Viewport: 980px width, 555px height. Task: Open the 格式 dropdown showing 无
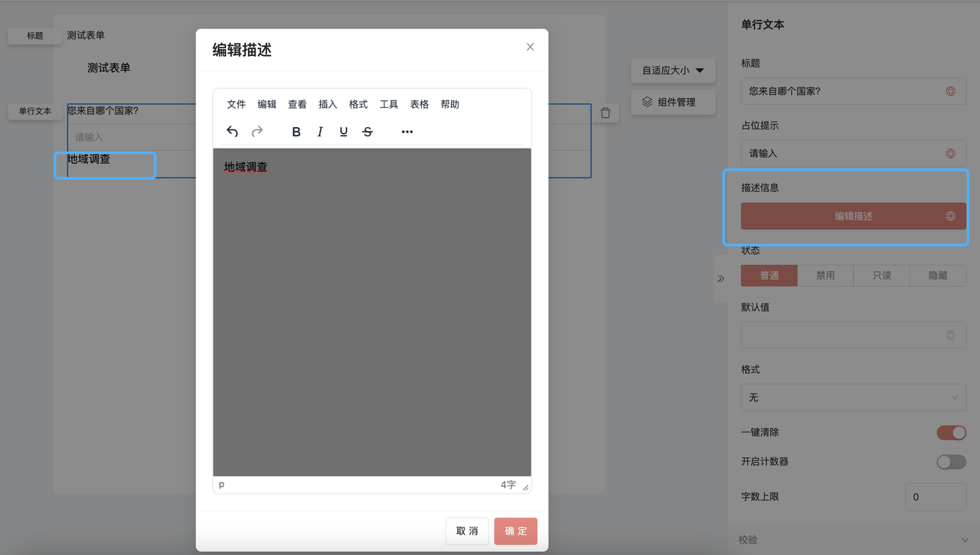click(854, 397)
